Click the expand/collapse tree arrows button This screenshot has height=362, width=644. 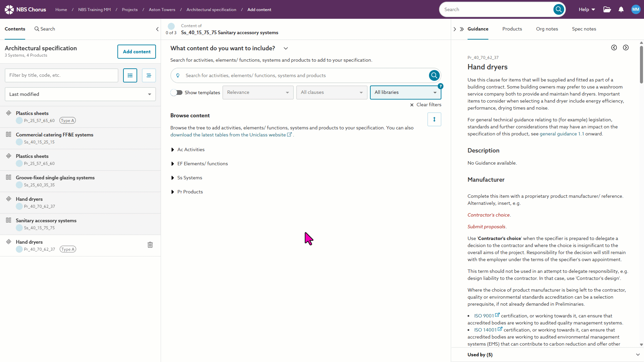point(434,119)
